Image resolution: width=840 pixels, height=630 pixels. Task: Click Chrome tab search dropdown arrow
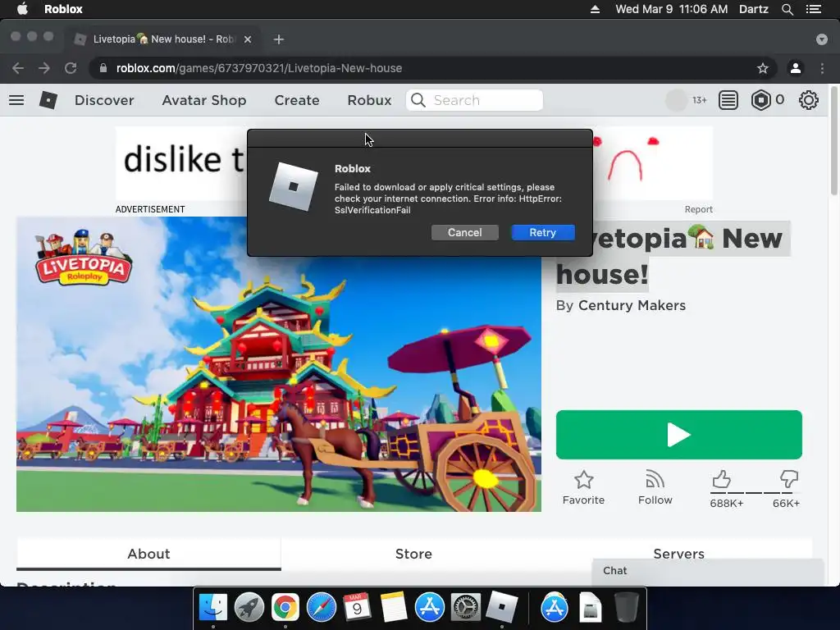tap(822, 39)
